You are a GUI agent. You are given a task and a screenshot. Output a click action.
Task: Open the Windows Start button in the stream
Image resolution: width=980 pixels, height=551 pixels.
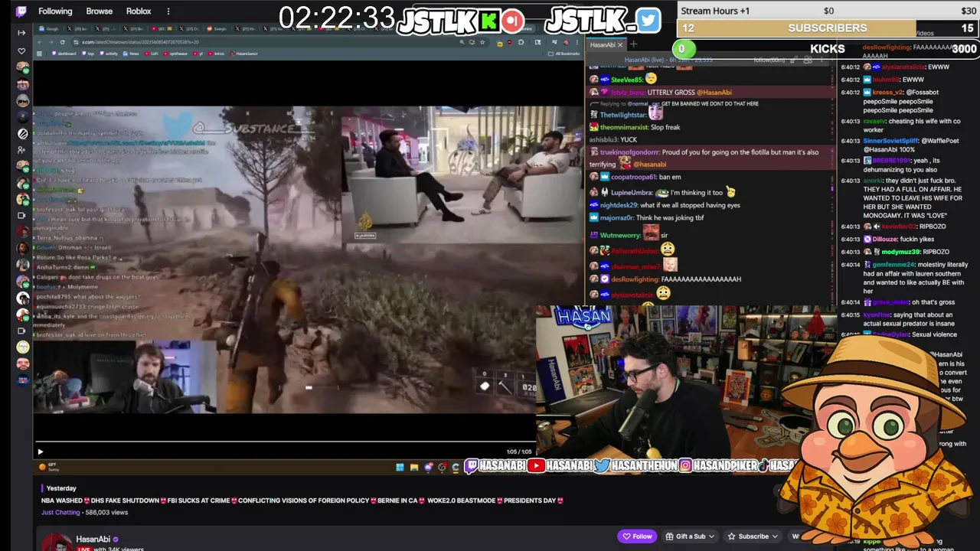(x=400, y=467)
